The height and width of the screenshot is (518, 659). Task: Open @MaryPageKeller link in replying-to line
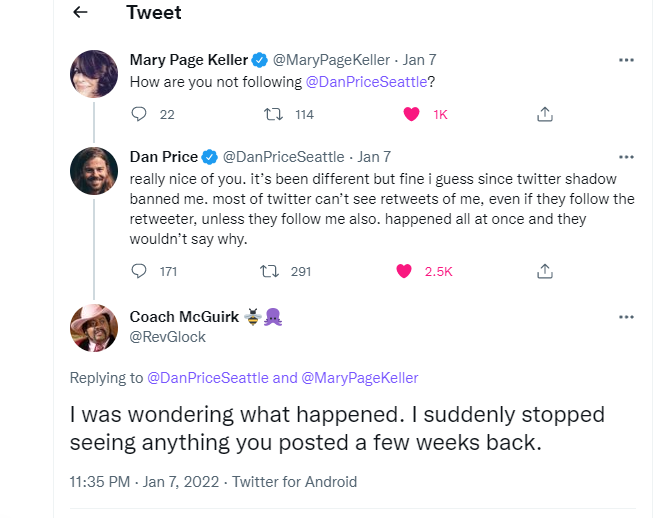coord(360,378)
